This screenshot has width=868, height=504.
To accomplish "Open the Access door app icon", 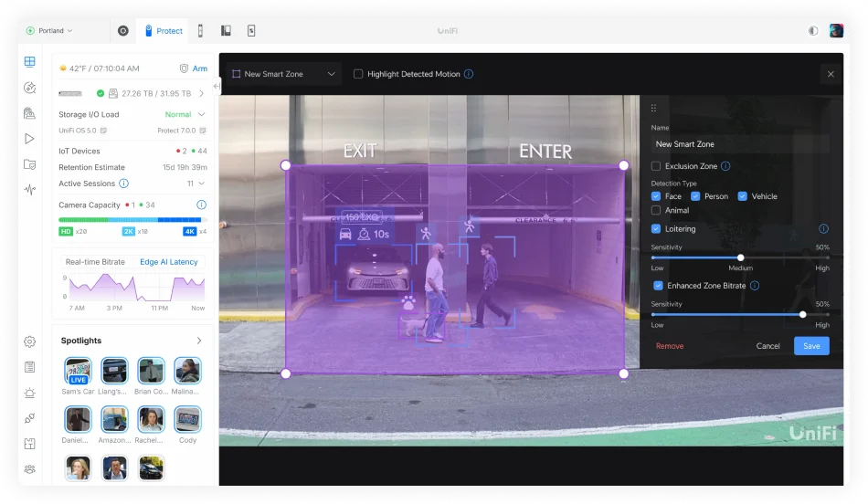I will click(200, 31).
